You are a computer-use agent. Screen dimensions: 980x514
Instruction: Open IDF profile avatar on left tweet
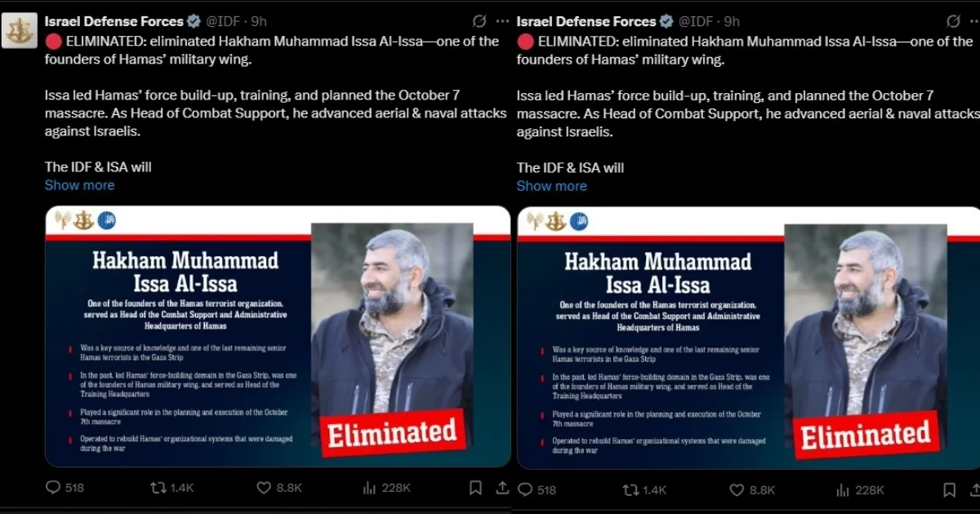pos(19,31)
